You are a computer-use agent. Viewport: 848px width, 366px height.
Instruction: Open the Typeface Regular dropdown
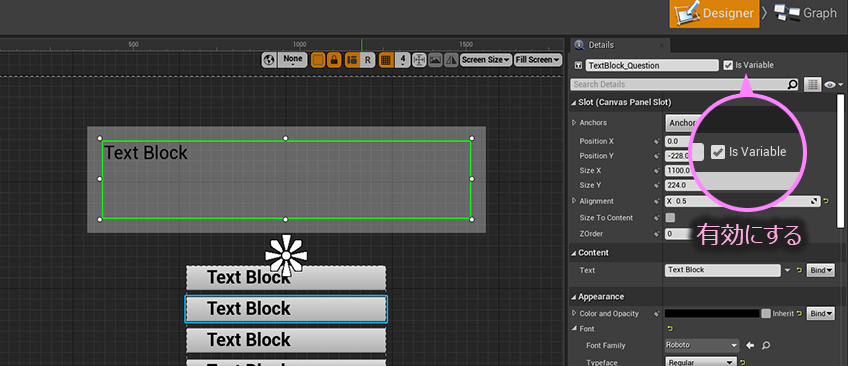click(701, 362)
